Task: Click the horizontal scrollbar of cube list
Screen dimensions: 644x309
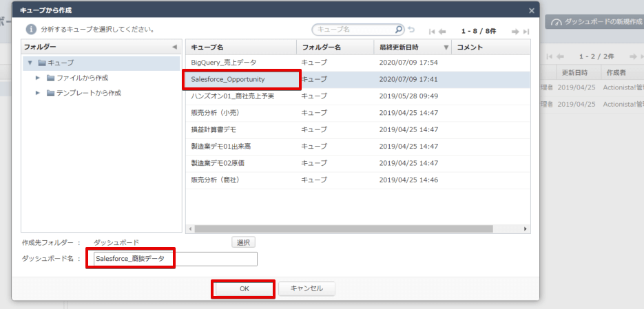Action: pyautogui.click(x=344, y=228)
